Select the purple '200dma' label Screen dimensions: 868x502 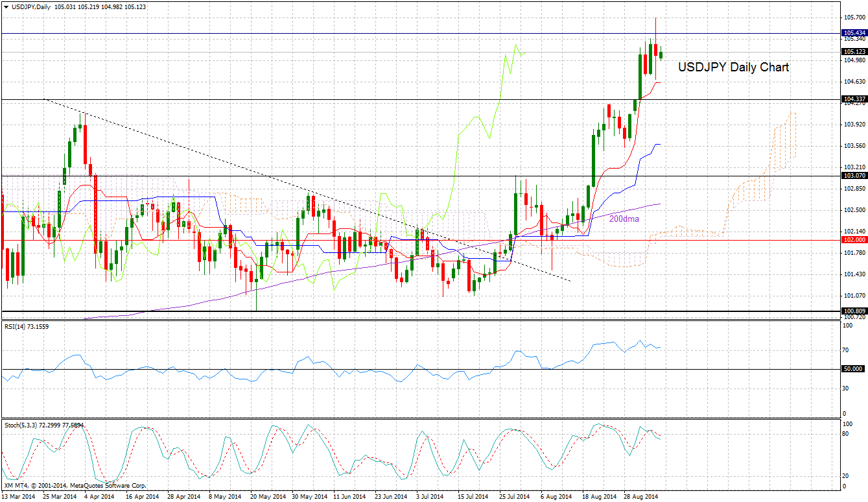624,219
